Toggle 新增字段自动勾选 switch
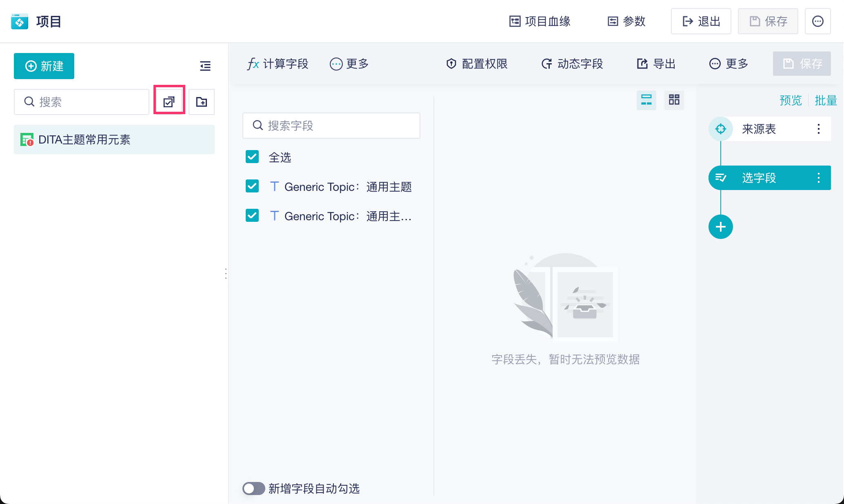 253,489
